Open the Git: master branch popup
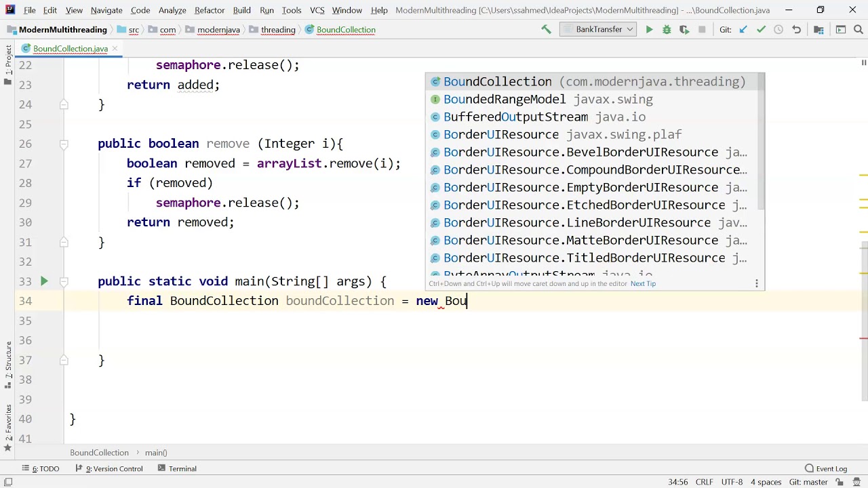Screen dimensions: 868x488 click(x=808, y=482)
